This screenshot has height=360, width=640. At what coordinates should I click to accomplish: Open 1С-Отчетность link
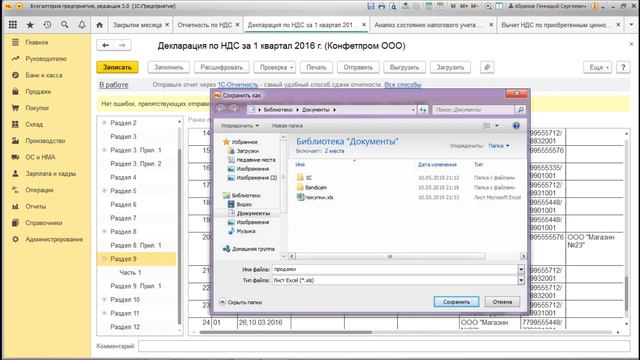(238, 85)
